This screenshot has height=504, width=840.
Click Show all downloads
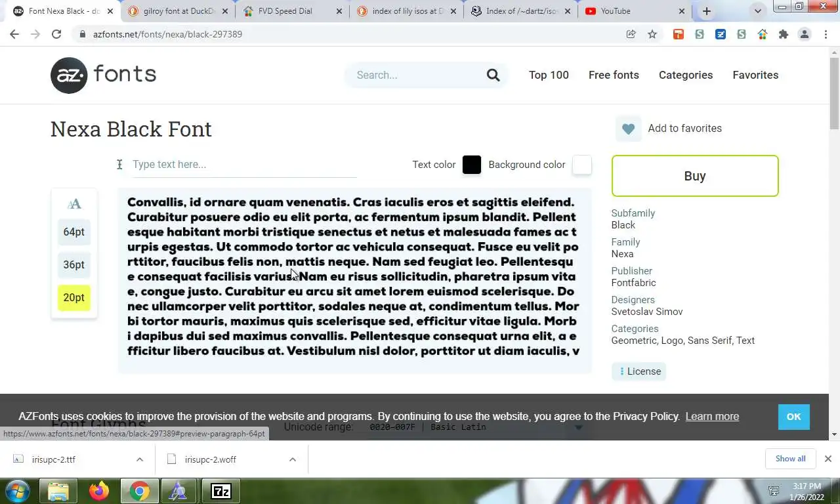[790, 459]
